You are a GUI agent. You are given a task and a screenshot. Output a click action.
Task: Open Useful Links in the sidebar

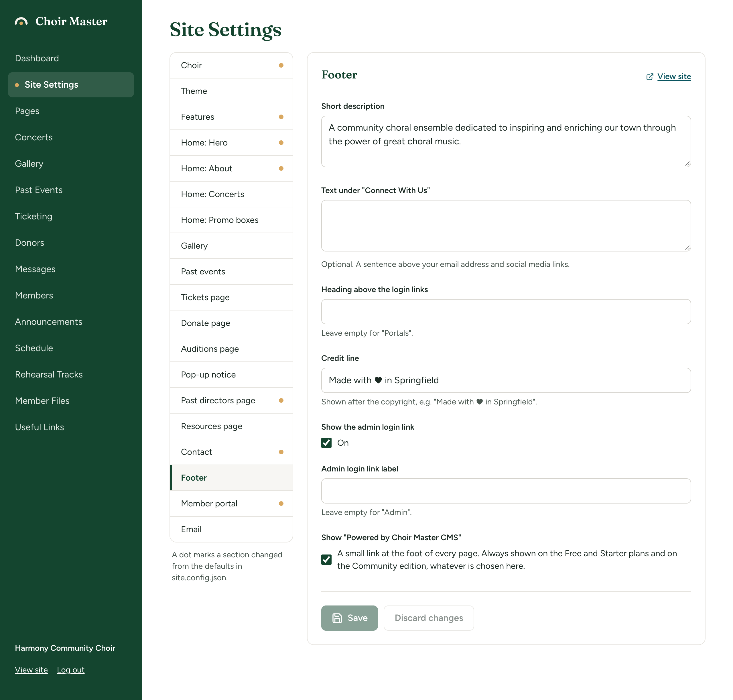coord(71,427)
